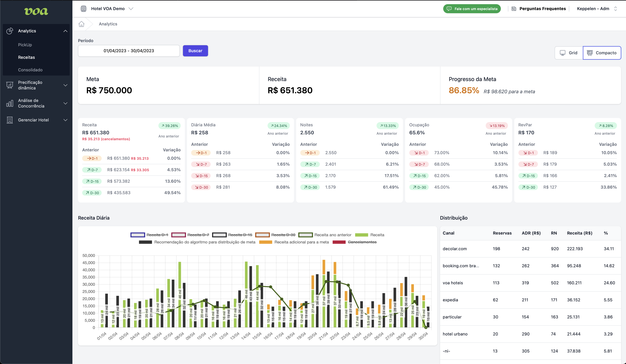Collapse the Analytics sidebar section
The width and height of the screenshot is (626, 364).
coord(65,31)
